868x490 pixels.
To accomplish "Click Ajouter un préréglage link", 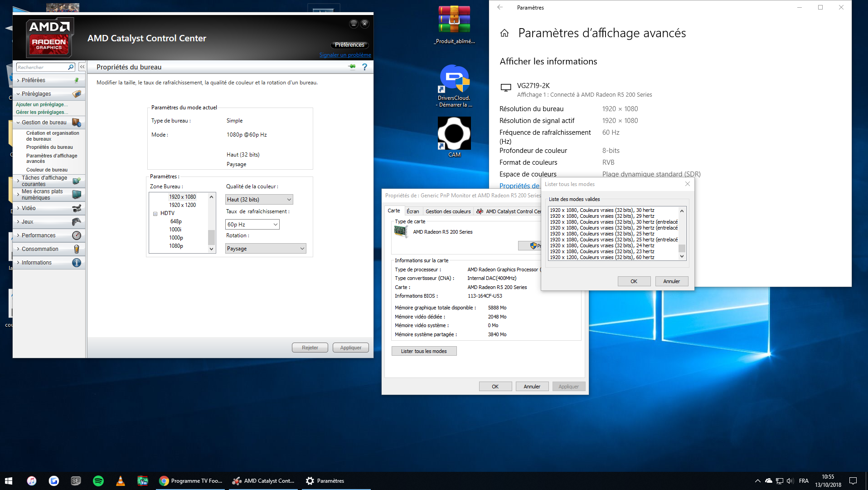I will [42, 104].
